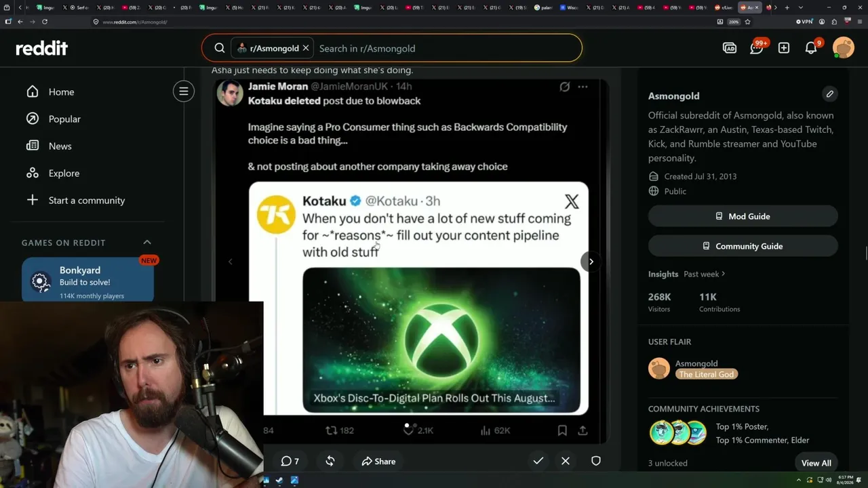868x488 pixels.
Task: Click the tweet's upload share icon
Action: (x=583, y=430)
